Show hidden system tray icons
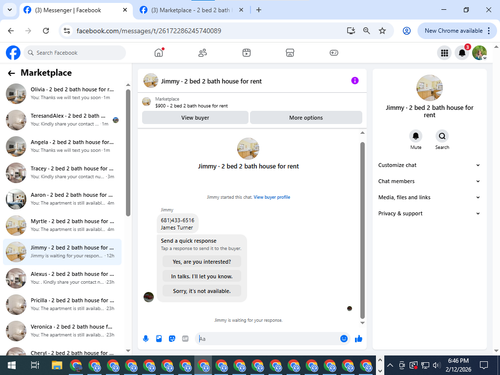The image size is (500, 375). [390, 365]
